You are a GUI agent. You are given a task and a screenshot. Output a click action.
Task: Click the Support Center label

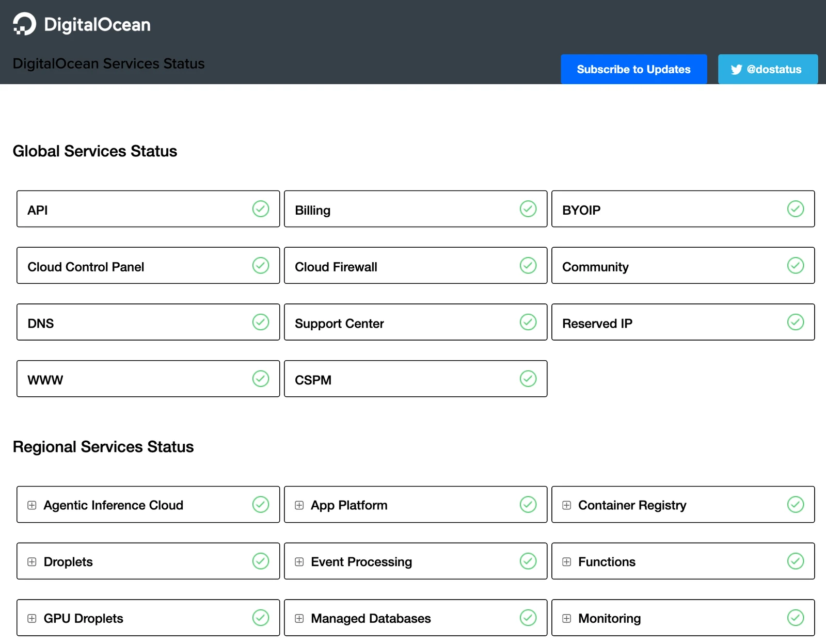pos(339,324)
